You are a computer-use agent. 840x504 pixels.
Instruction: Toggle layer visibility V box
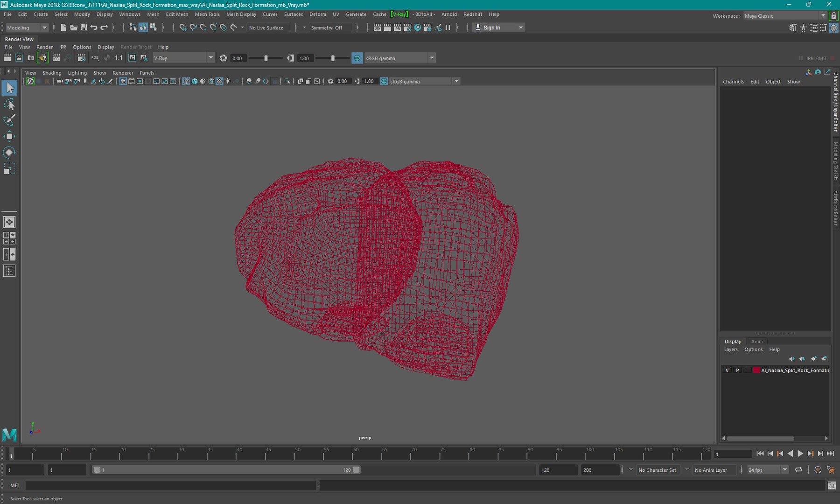(727, 370)
